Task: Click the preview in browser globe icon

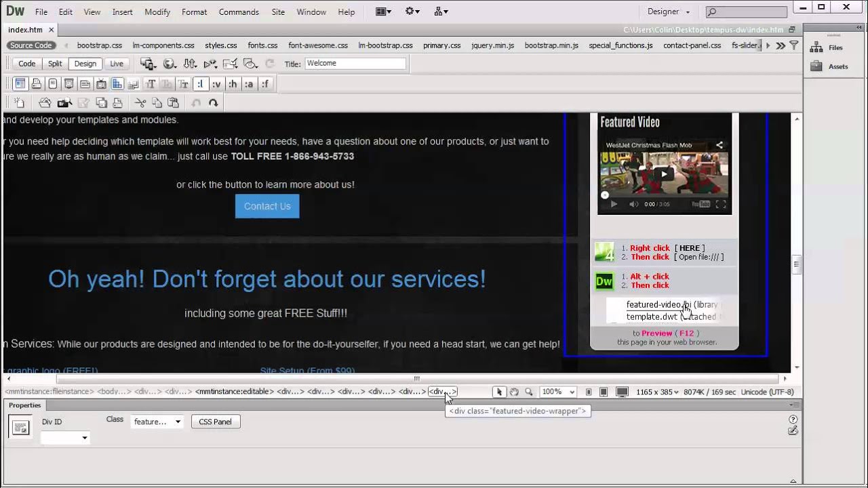Action: 170,64
